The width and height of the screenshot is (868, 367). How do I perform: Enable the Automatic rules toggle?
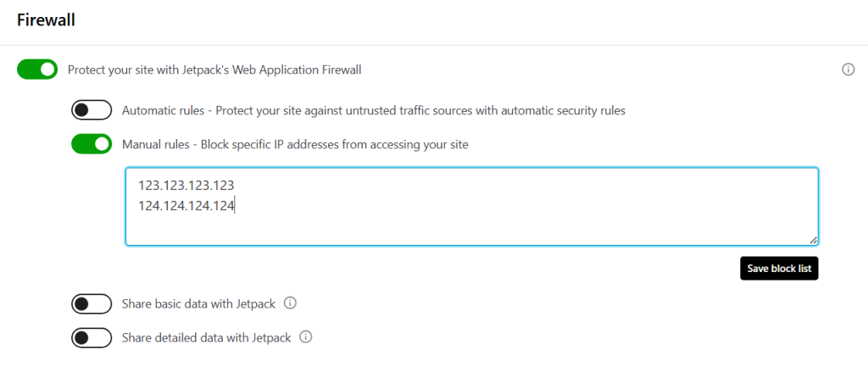click(92, 110)
